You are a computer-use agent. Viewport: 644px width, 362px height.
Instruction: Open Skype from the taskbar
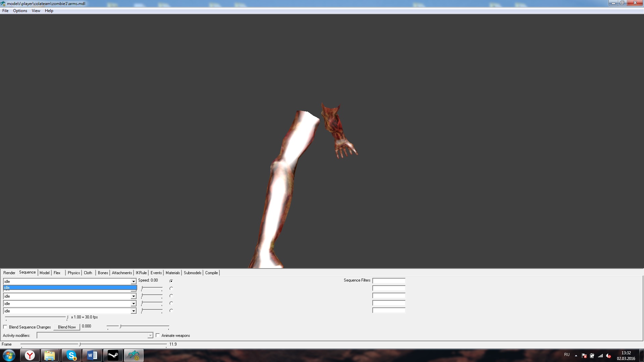(x=71, y=355)
